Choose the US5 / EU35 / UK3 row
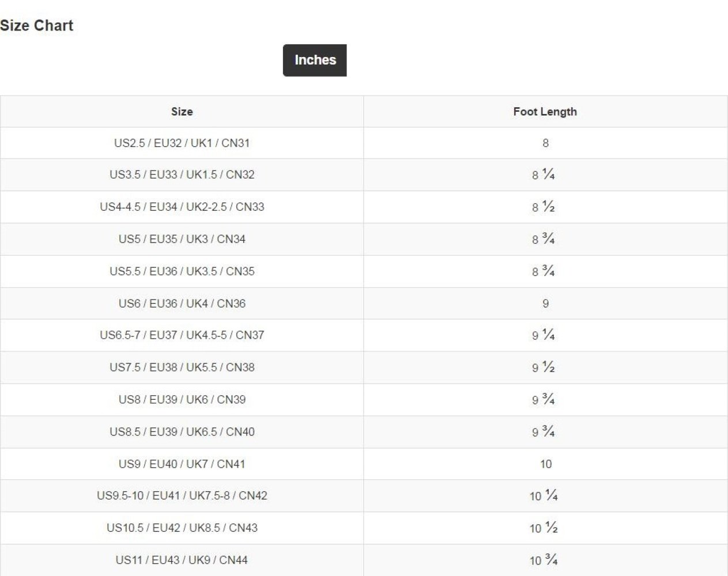The width and height of the screenshot is (728, 576). [182, 239]
